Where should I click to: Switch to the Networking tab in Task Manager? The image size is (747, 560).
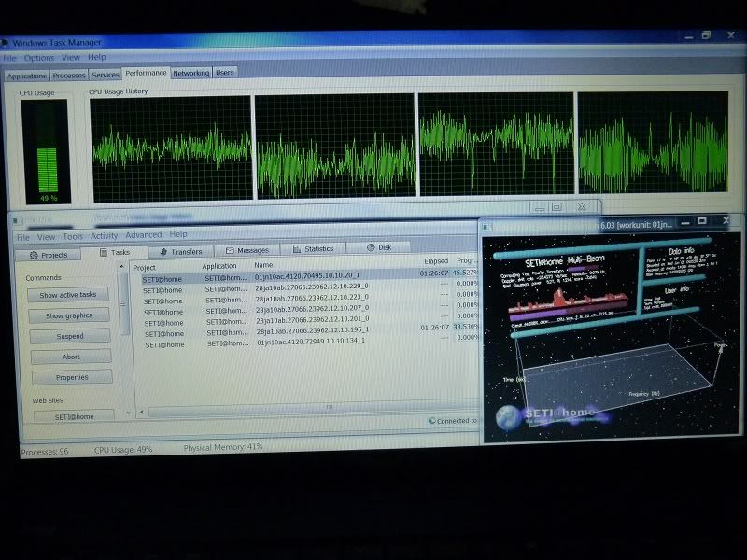[x=190, y=73]
